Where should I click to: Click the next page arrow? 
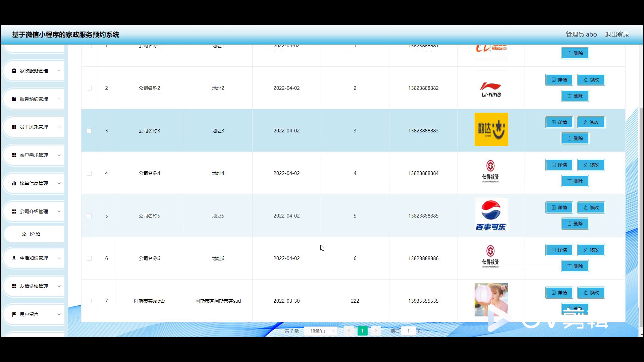(x=376, y=331)
